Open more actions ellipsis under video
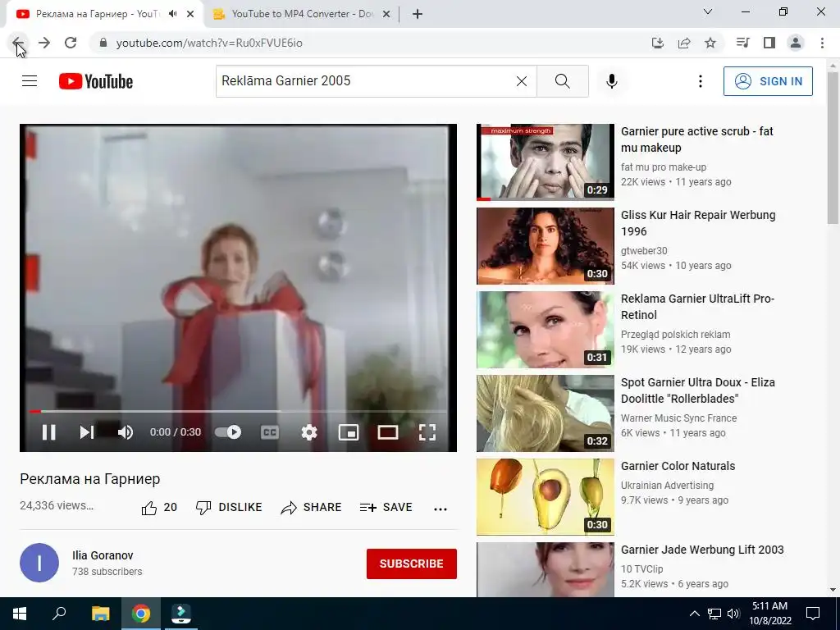The image size is (840, 630). click(441, 509)
